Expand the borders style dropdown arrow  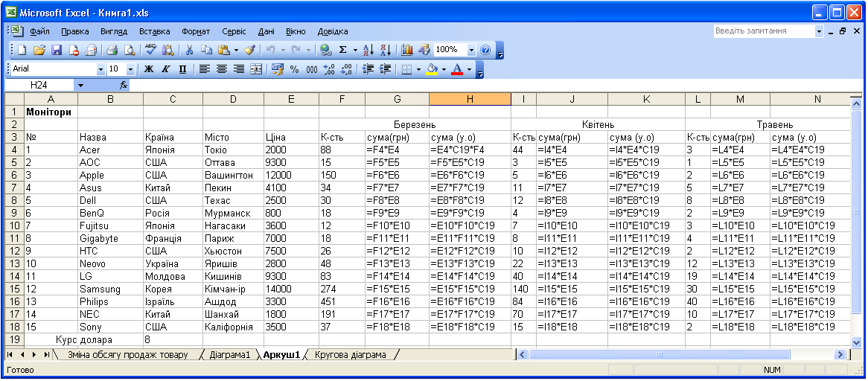[x=418, y=69]
